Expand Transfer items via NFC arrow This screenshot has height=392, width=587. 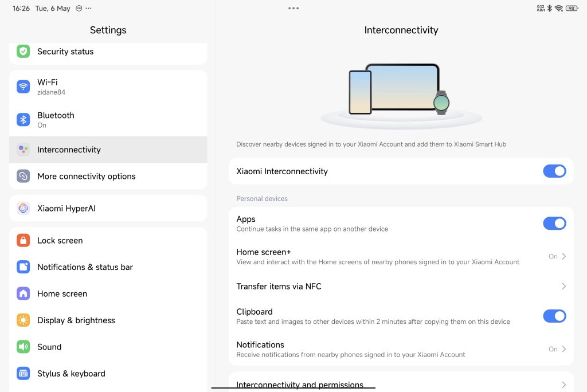tap(563, 286)
